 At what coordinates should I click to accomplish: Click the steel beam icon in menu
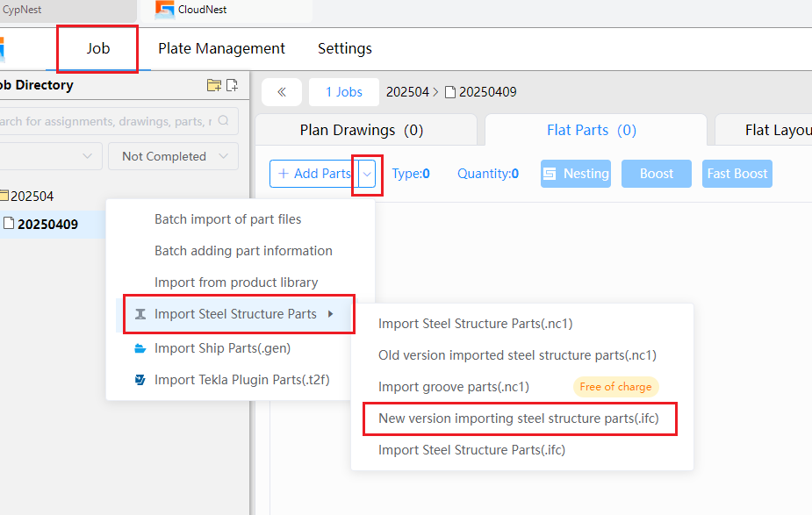[x=140, y=314]
